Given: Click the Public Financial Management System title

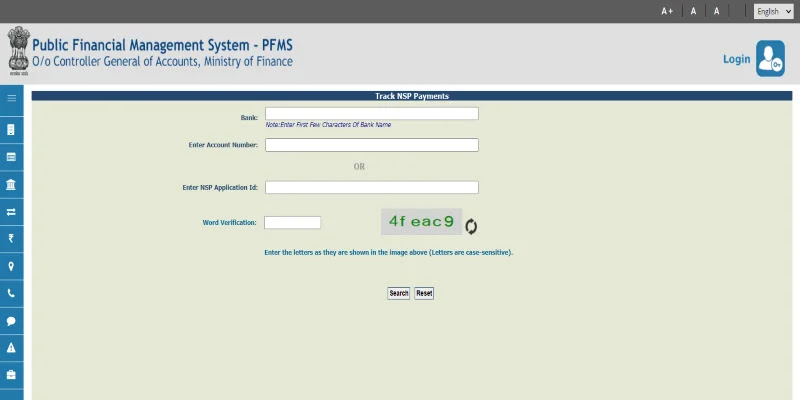Looking at the screenshot, I should click(x=163, y=45).
